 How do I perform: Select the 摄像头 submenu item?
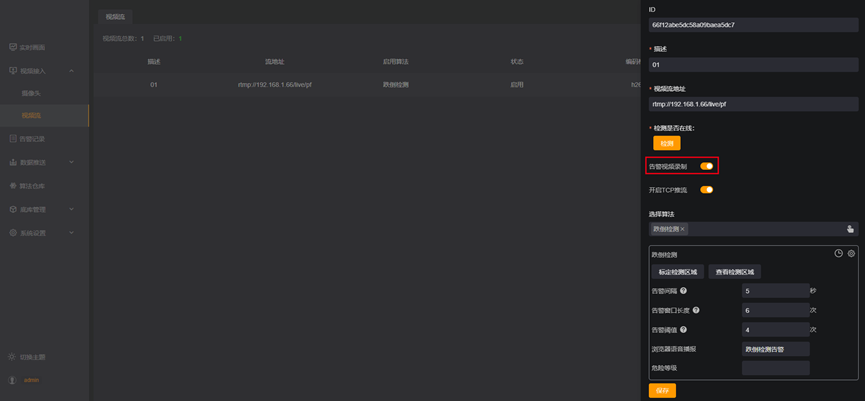tap(31, 93)
